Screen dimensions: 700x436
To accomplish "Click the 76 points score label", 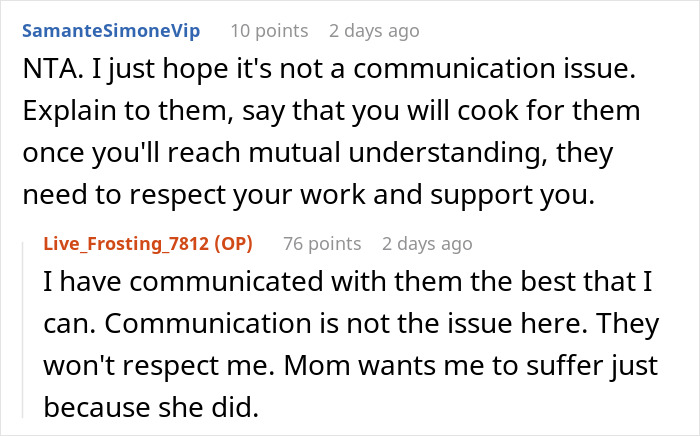I will pos(322,244).
